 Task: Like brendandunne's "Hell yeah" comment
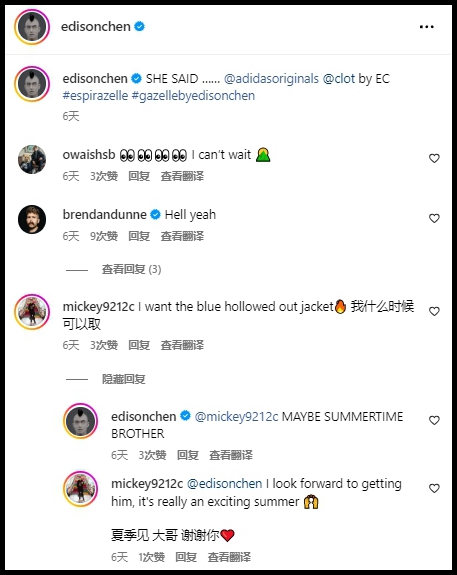pos(434,219)
